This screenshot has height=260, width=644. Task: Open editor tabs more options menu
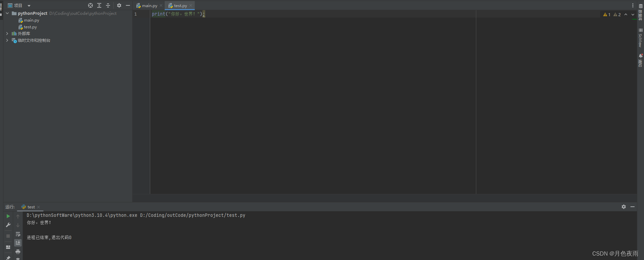point(633,5)
